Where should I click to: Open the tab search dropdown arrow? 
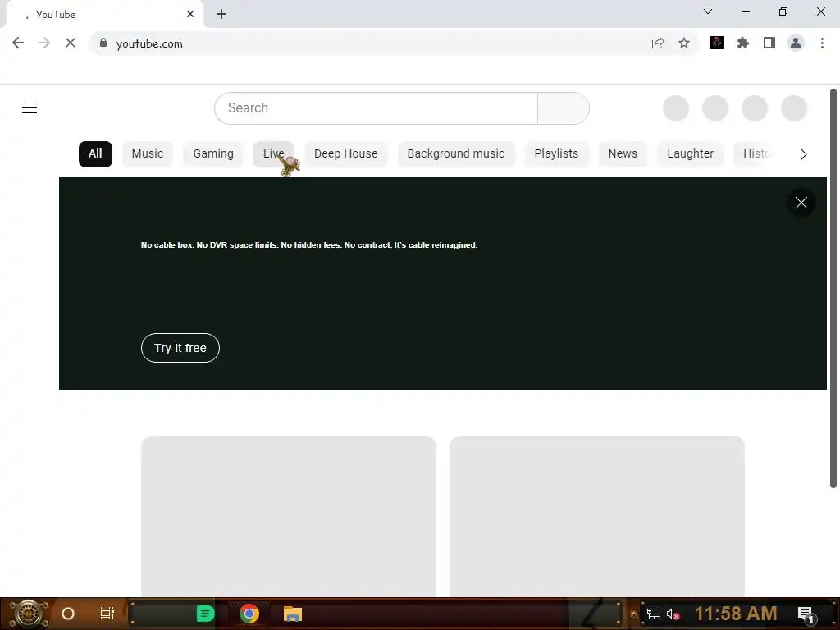point(708,11)
